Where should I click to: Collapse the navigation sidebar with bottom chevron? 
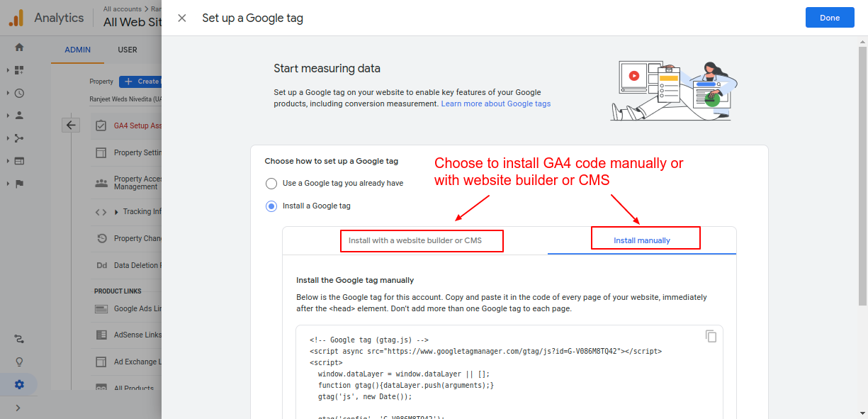(19, 408)
